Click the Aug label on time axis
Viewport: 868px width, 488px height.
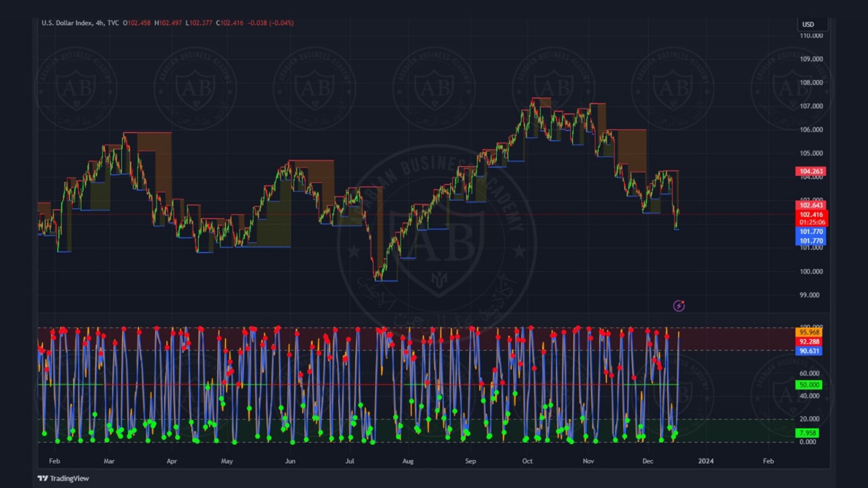tap(408, 461)
